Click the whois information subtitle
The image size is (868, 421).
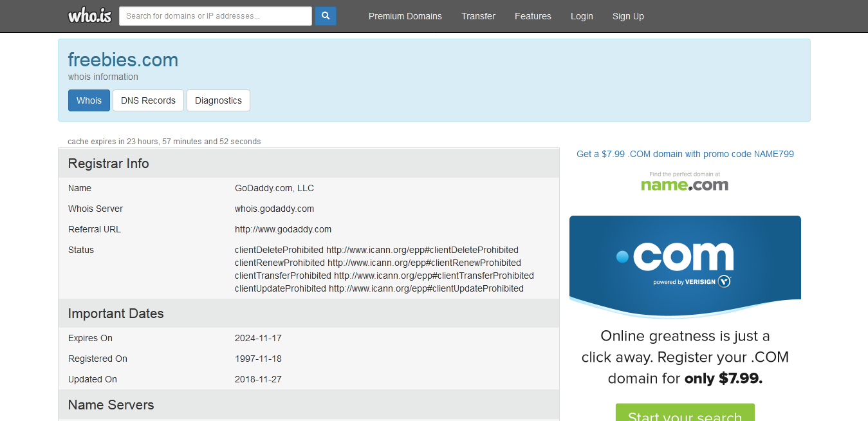click(x=103, y=77)
